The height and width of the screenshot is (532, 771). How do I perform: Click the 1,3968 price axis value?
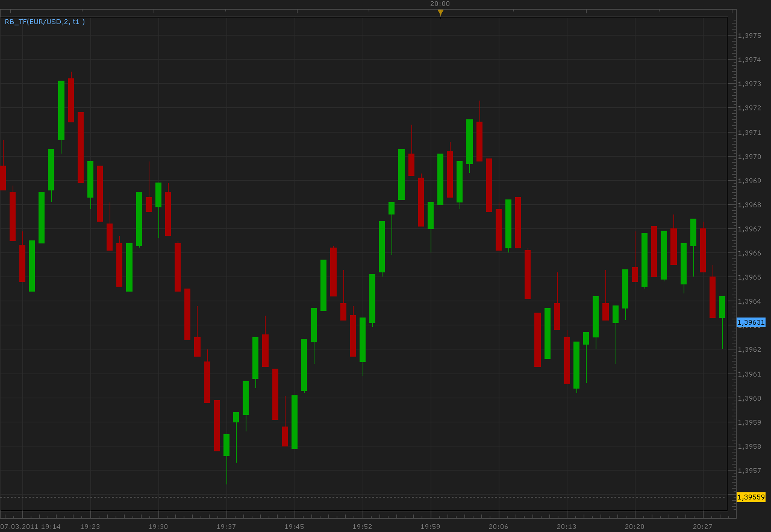[x=750, y=205]
